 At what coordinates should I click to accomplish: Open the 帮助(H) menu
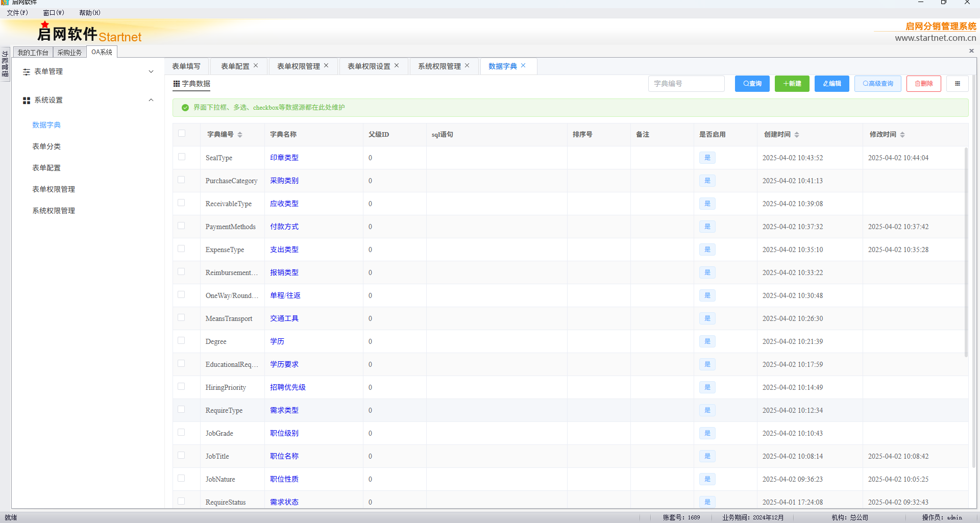(90, 13)
